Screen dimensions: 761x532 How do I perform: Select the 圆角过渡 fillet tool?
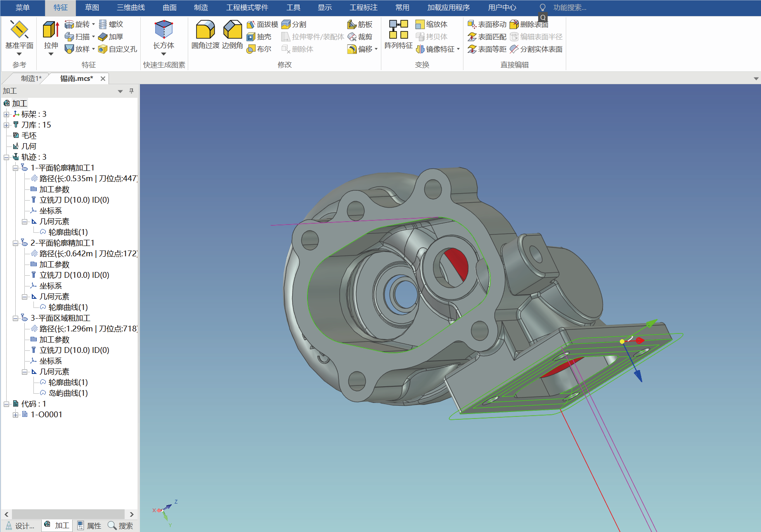coord(205,30)
